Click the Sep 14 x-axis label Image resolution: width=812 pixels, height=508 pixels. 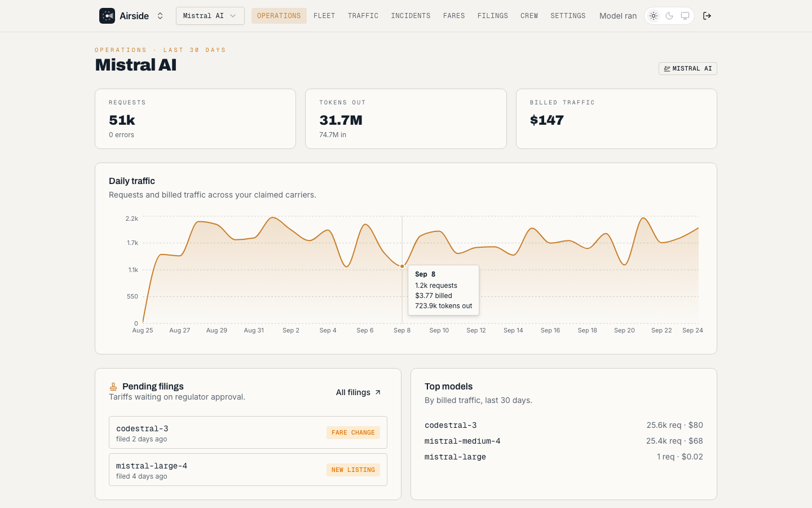[x=513, y=330]
